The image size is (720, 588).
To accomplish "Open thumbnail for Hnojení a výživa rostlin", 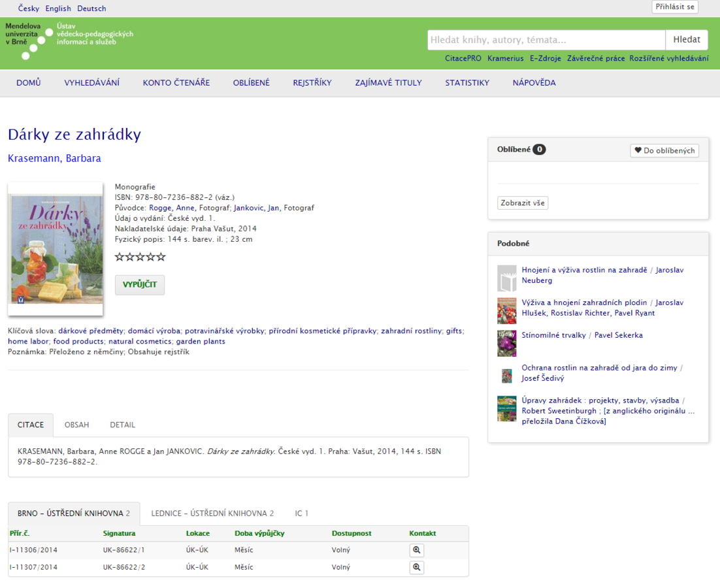I will (507, 278).
